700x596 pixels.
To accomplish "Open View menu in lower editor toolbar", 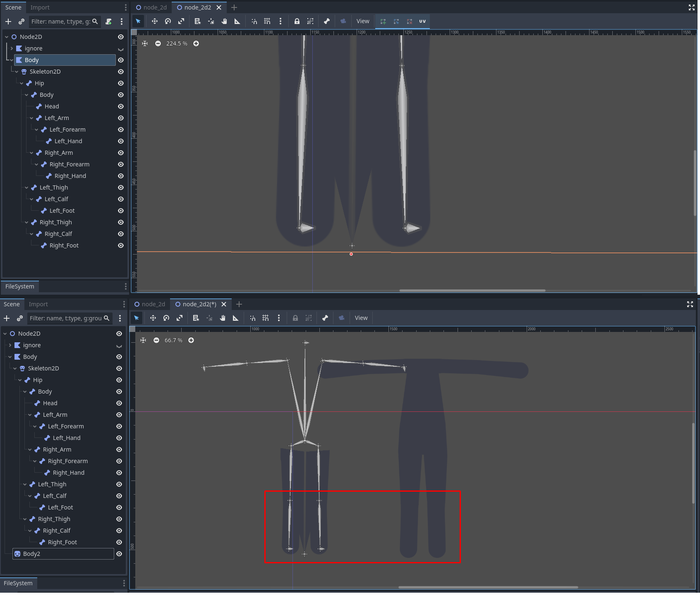I will click(361, 318).
